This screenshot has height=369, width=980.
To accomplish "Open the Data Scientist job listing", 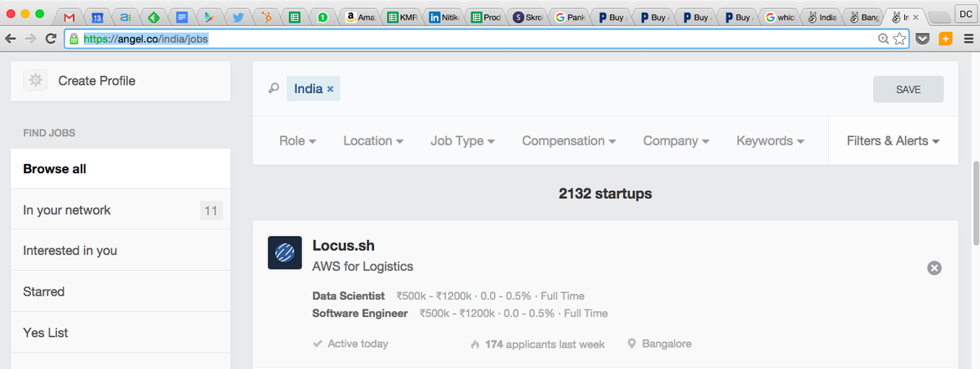I will pos(349,296).
